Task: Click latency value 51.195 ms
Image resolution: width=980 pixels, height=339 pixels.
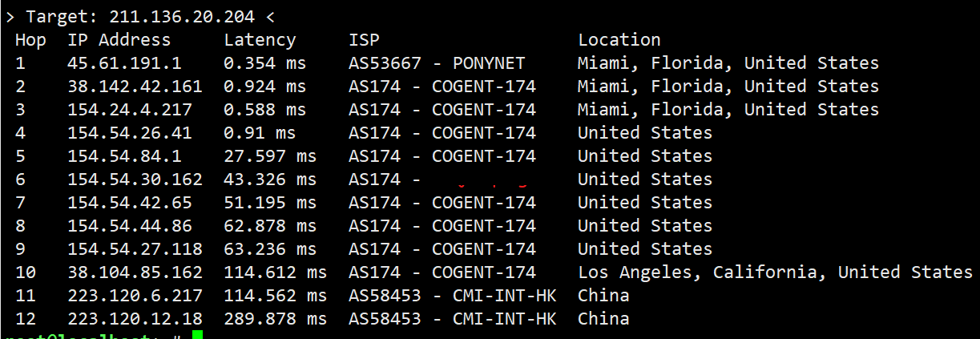Action: click(x=270, y=202)
